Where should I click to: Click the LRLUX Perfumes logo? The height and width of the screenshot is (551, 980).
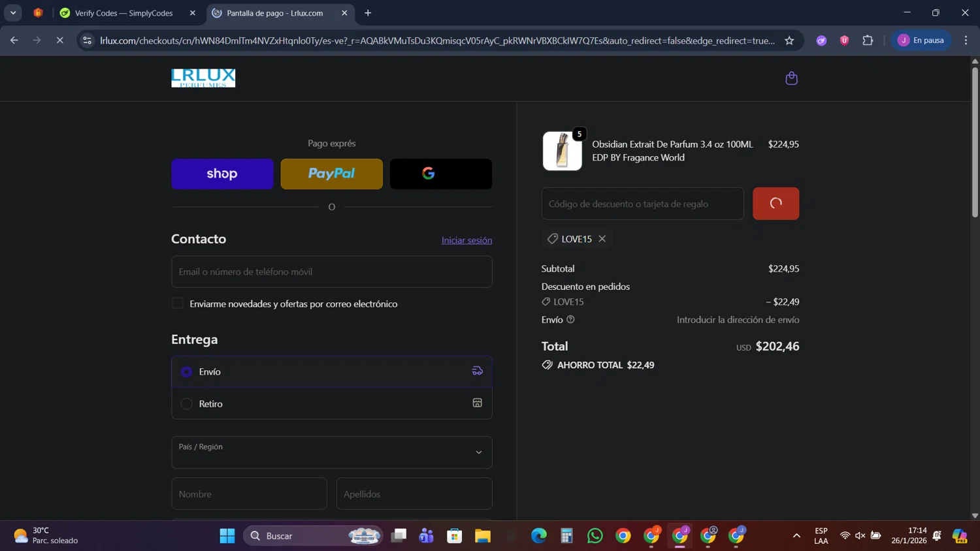click(203, 78)
